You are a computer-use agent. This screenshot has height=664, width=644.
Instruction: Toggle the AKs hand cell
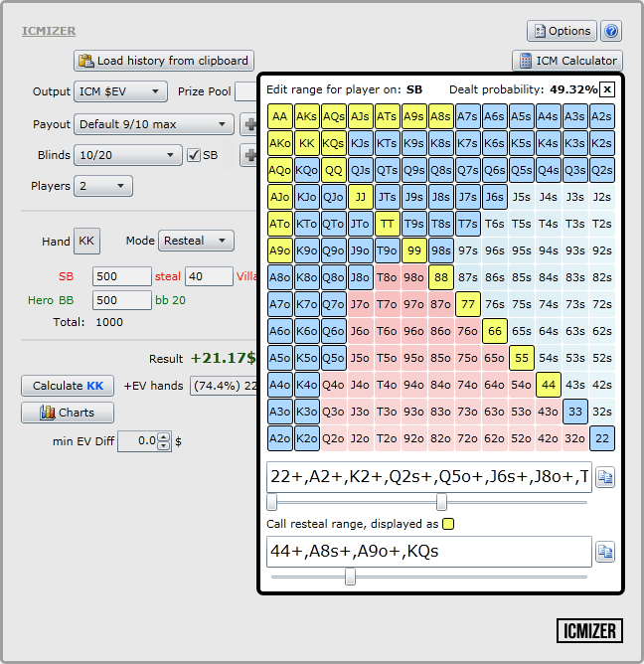(306, 116)
